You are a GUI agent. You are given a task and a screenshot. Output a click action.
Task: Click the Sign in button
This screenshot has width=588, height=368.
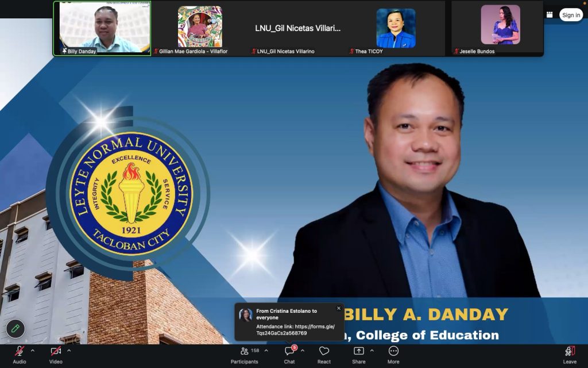571,15
